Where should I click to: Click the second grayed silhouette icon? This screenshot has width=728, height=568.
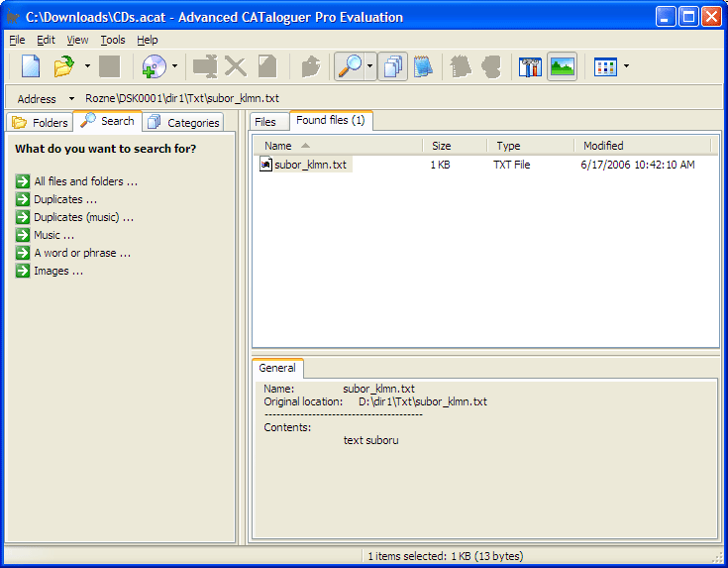[x=491, y=66]
